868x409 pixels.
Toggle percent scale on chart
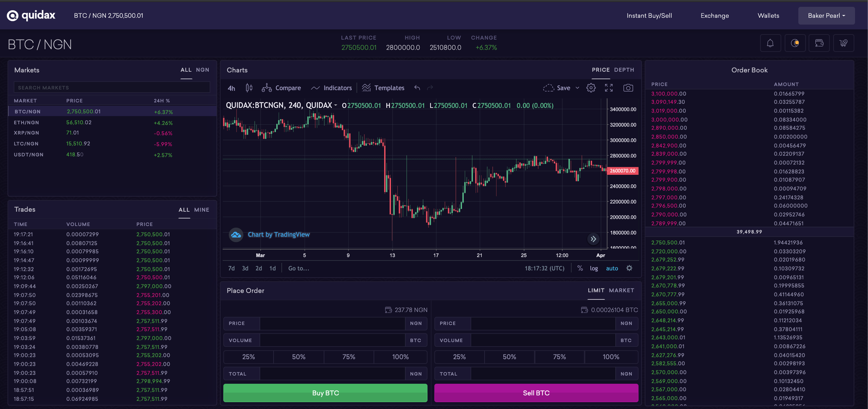(580, 268)
